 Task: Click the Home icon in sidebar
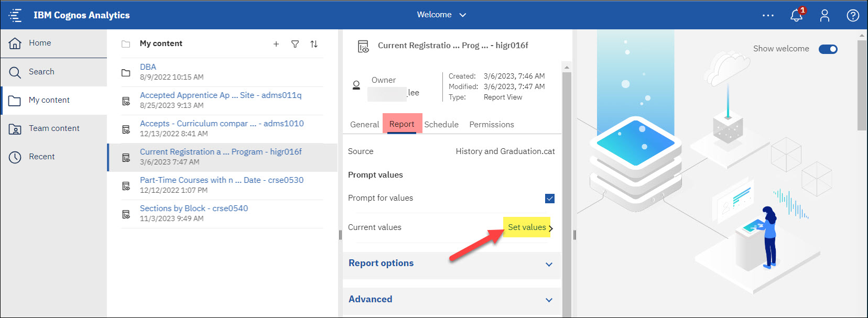[x=15, y=43]
